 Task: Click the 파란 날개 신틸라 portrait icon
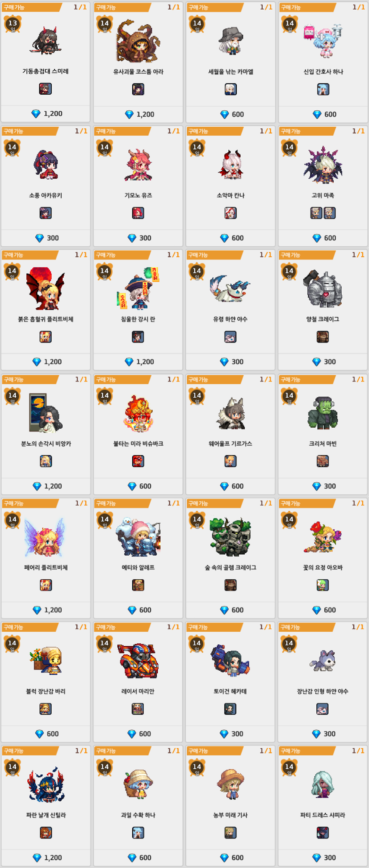click(x=46, y=833)
